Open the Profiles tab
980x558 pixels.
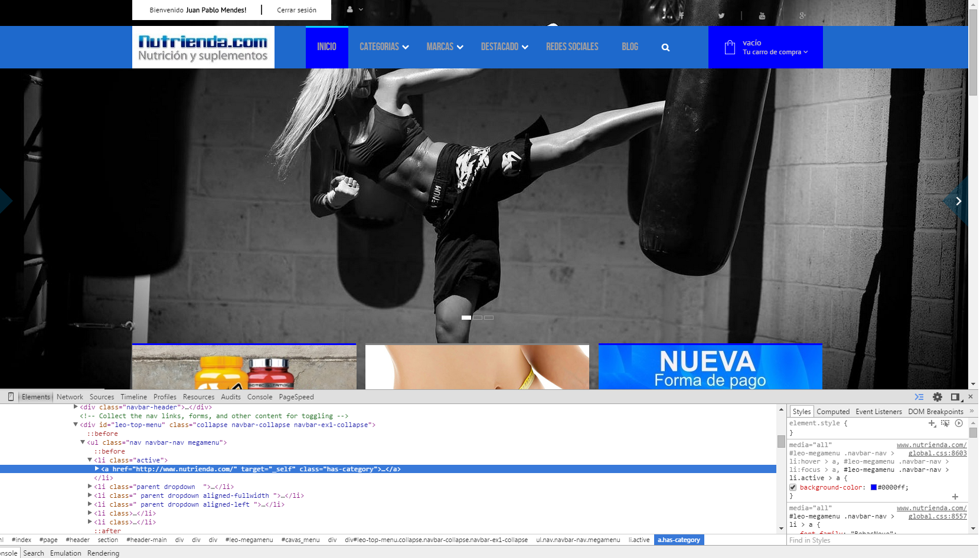click(165, 397)
